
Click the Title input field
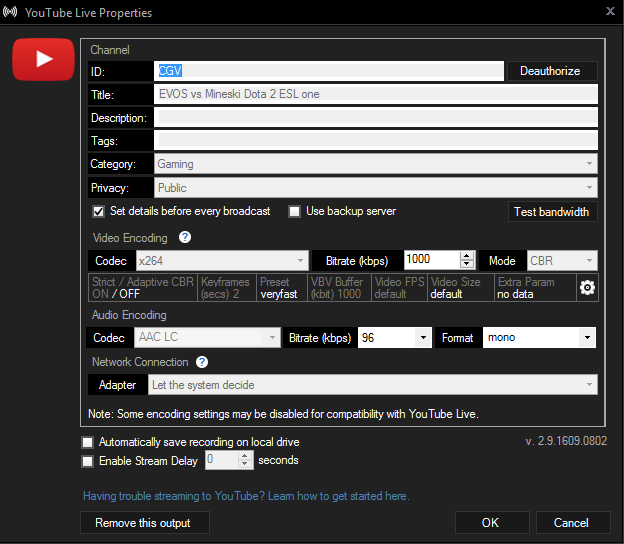(x=376, y=94)
